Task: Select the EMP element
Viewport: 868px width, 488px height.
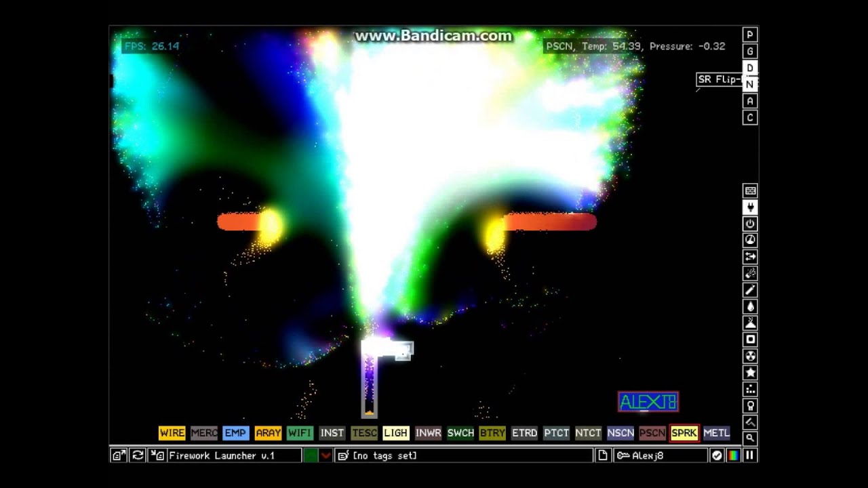Action: pos(236,432)
